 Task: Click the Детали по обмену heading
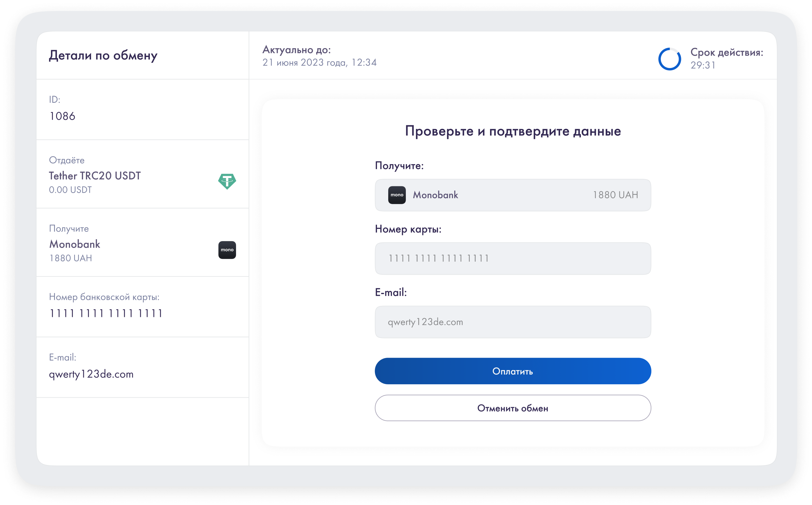[x=103, y=56]
